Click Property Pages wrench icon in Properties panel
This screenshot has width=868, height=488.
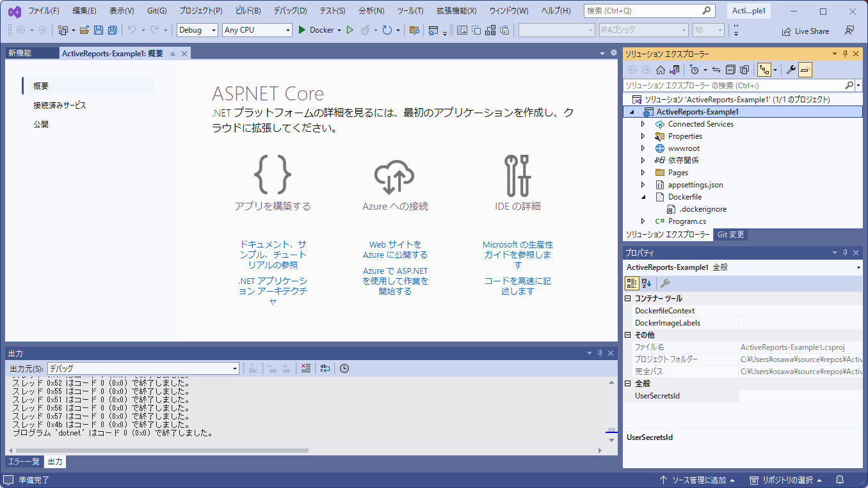point(665,283)
